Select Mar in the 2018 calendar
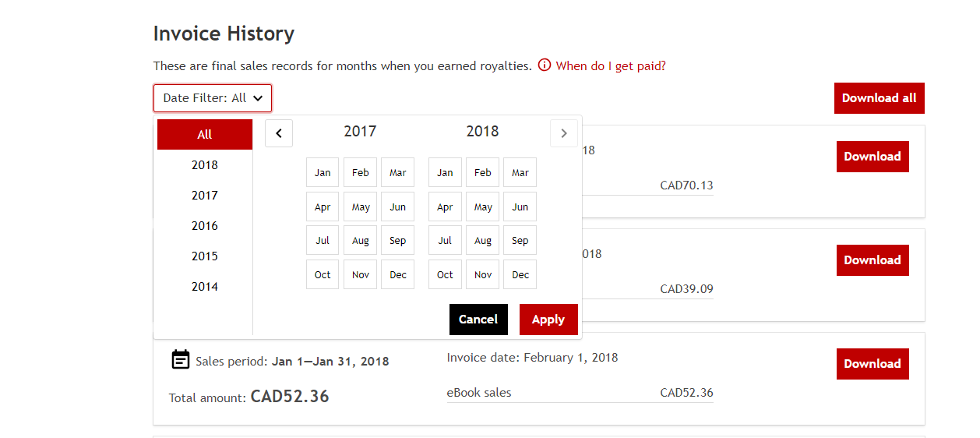The width and height of the screenshot is (980, 438). 520,172
